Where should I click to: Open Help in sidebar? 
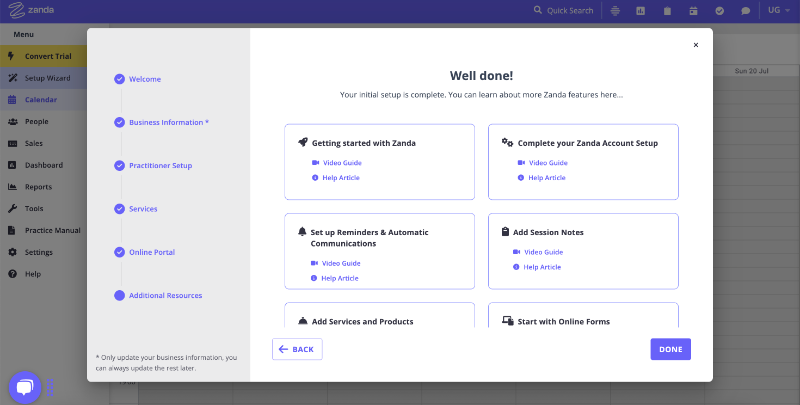43,274
